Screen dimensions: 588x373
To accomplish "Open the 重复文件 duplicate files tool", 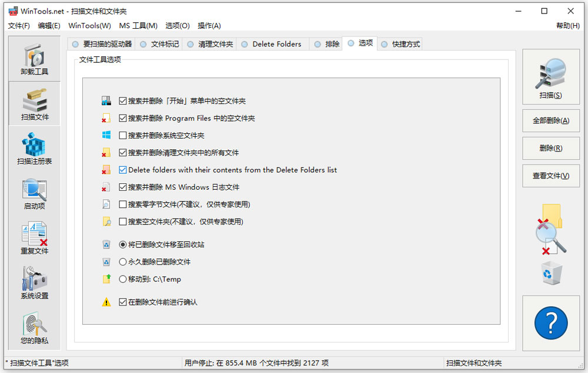I will 35,238.
